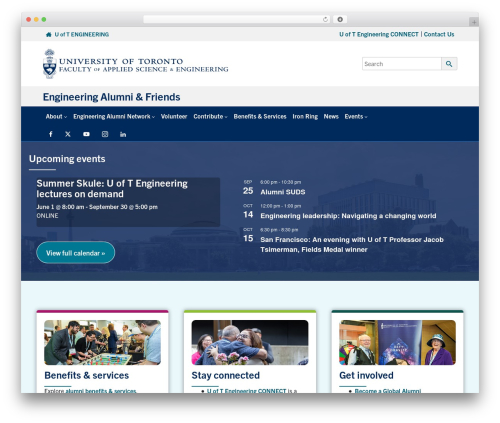Image resolution: width=500 pixels, height=423 pixels.
Task: Click the browser address bar
Action: click(236, 19)
